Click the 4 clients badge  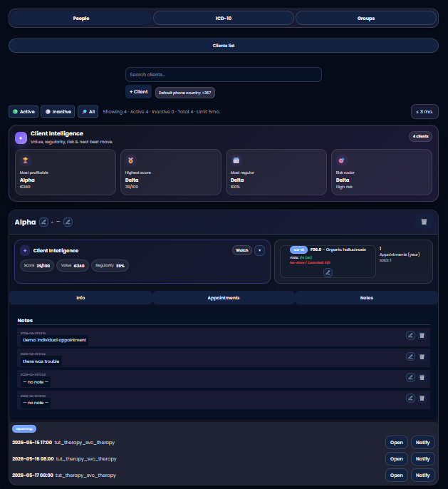421,136
